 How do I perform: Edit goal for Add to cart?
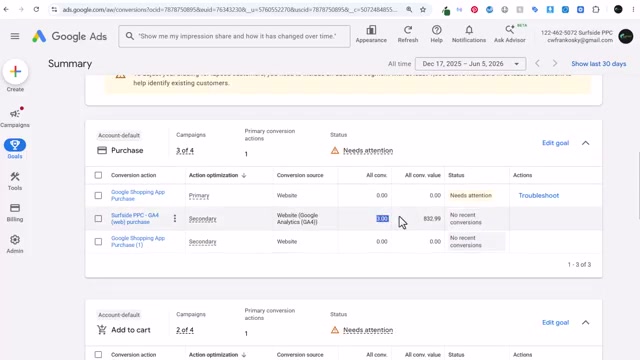555,322
